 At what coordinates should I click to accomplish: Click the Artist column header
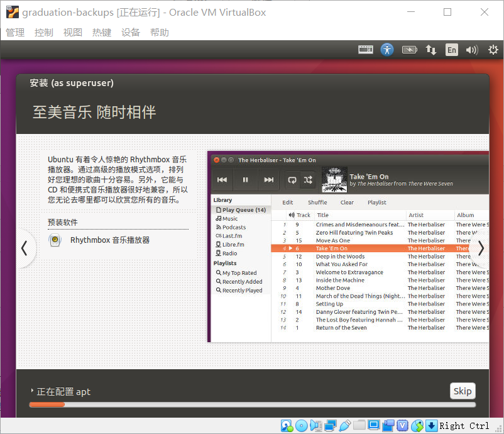(x=430, y=215)
